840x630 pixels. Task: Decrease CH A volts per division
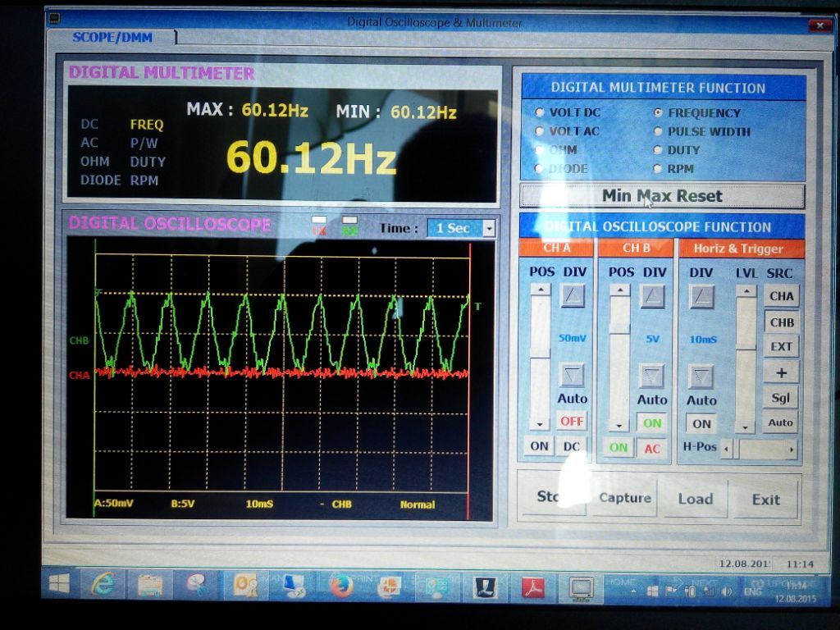[573, 375]
